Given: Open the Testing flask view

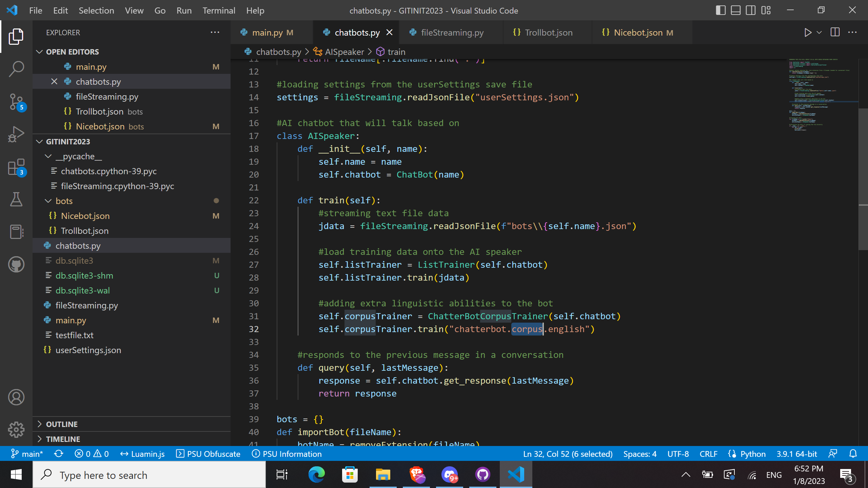Looking at the screenshot, I should (16, 199).
